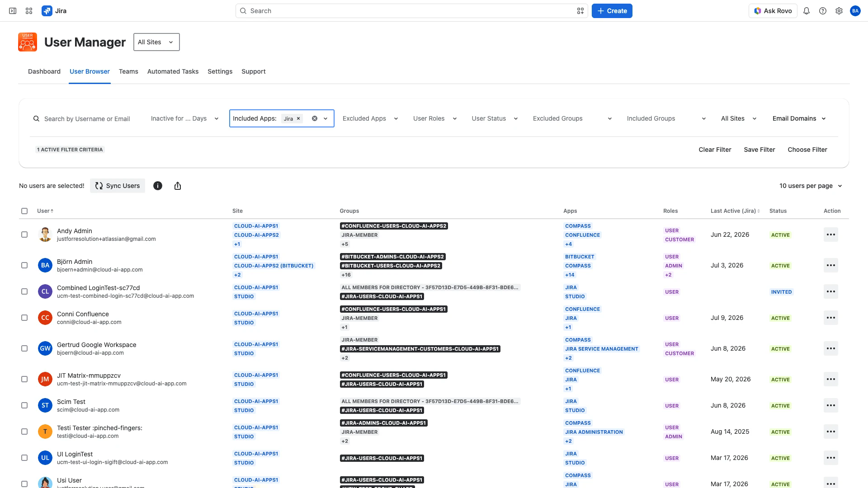
Task: Open actions menu for Andy Admin
Action: coord(831,235)
